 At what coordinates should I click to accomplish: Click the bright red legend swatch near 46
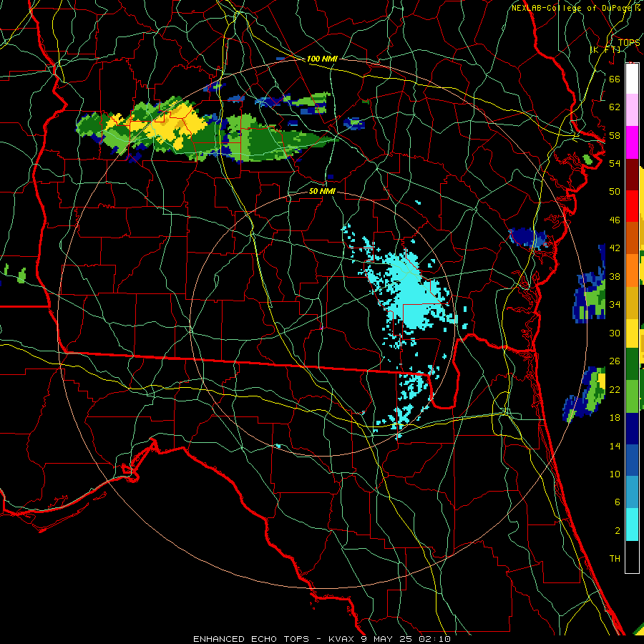632,206
